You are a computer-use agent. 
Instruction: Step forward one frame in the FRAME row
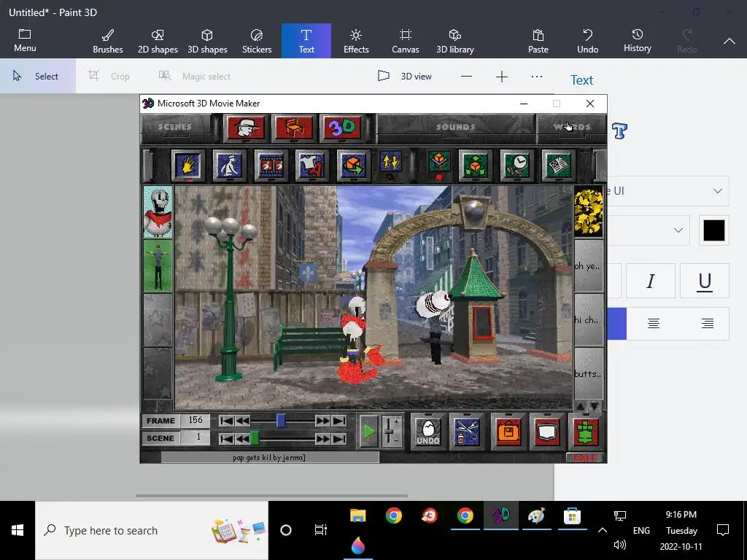pos(322,421)
